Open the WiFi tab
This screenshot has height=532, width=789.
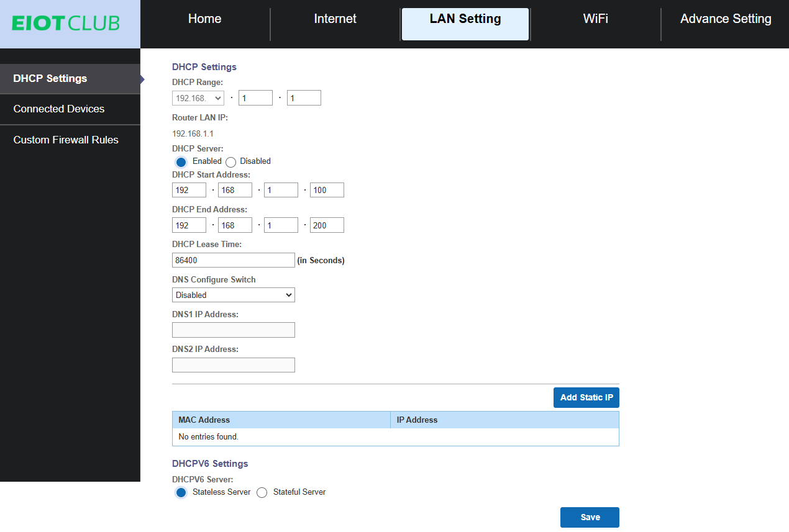[x=595, y=19]
